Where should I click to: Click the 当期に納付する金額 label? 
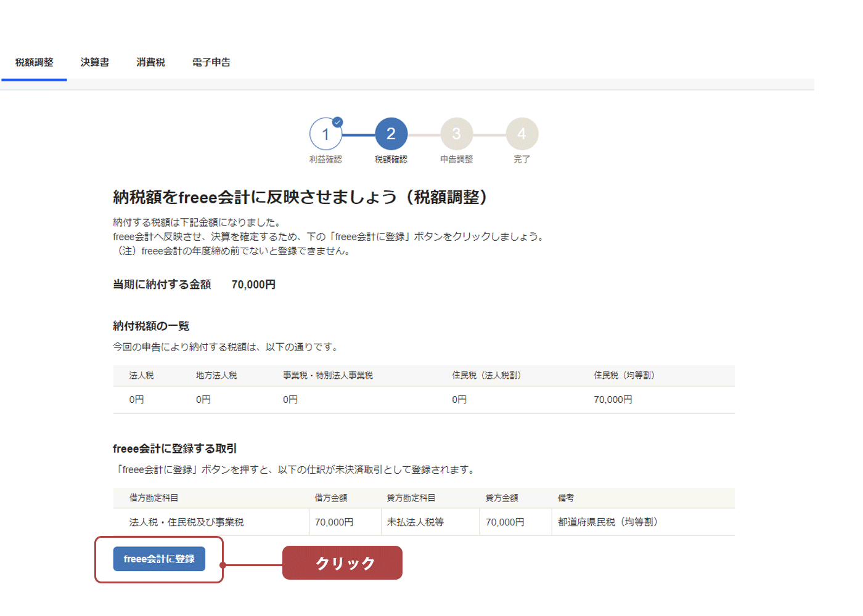tap(162, 285)
